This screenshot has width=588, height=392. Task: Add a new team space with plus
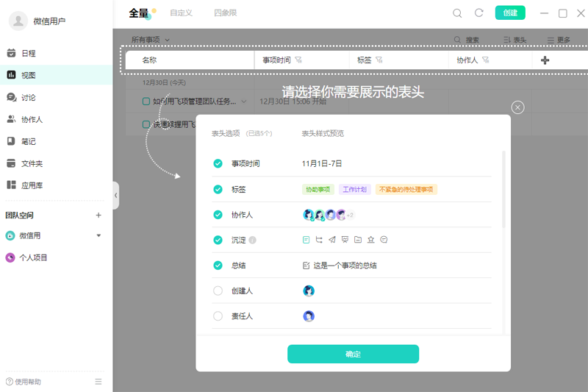pos(98,215)
